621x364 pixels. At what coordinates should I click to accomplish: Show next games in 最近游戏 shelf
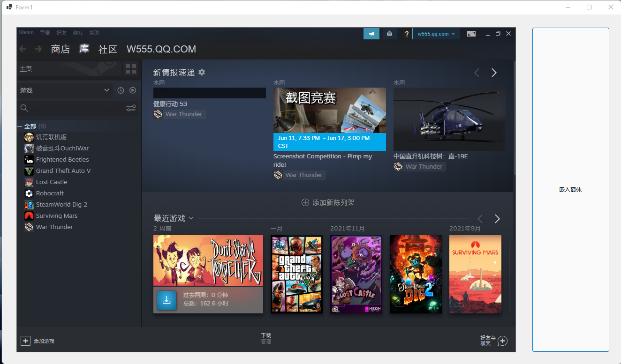click(497, 219)
